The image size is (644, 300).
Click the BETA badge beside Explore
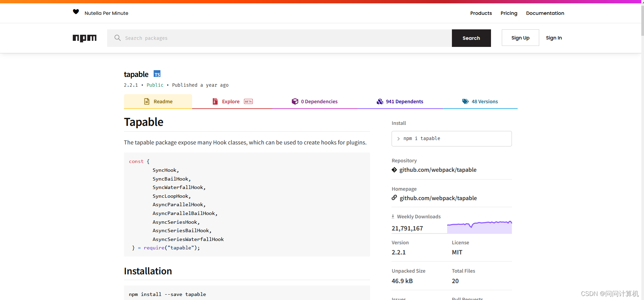(248, 102)
